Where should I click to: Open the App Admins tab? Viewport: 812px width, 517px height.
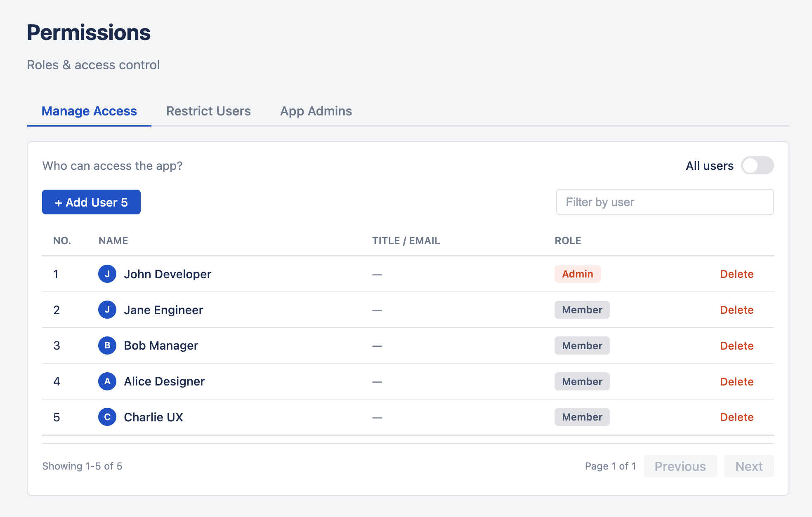[x=316, y=111]
